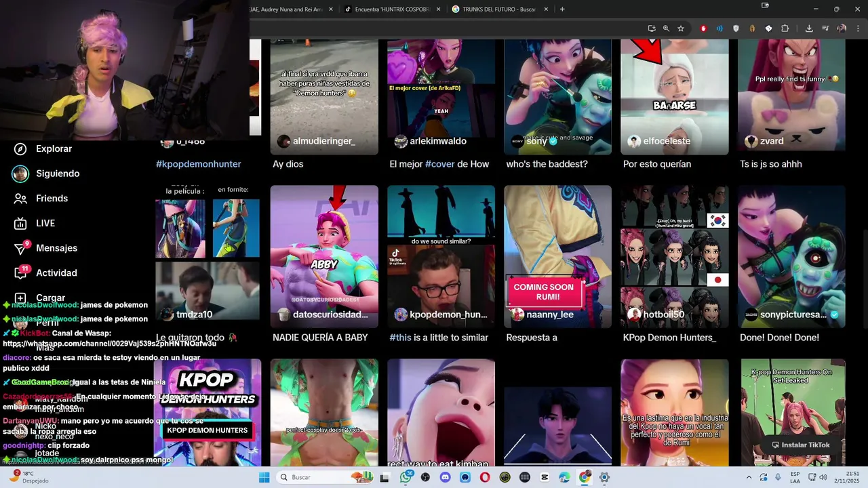Open the 'On Set Leaked' video thumbnail

[791, 412]
